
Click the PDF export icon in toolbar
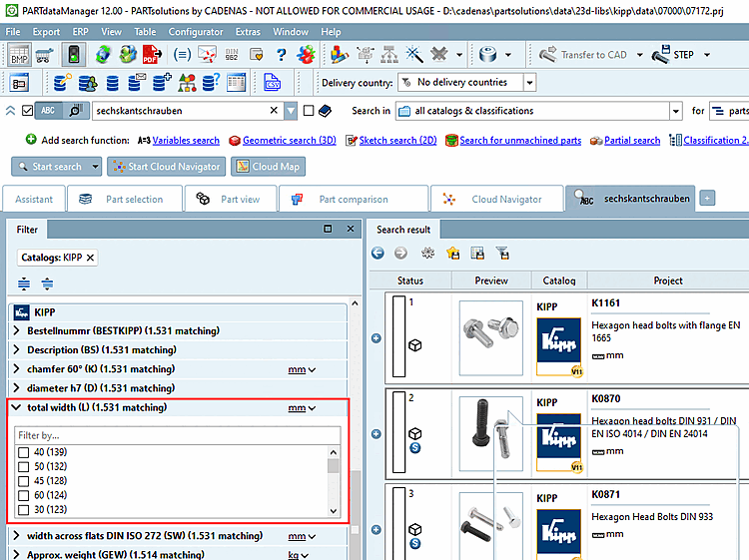click(152, 55)
